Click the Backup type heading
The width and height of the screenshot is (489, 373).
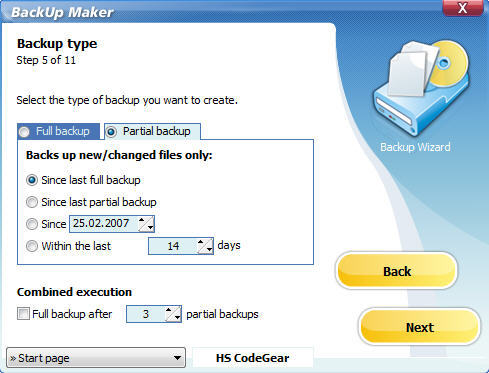57,44
